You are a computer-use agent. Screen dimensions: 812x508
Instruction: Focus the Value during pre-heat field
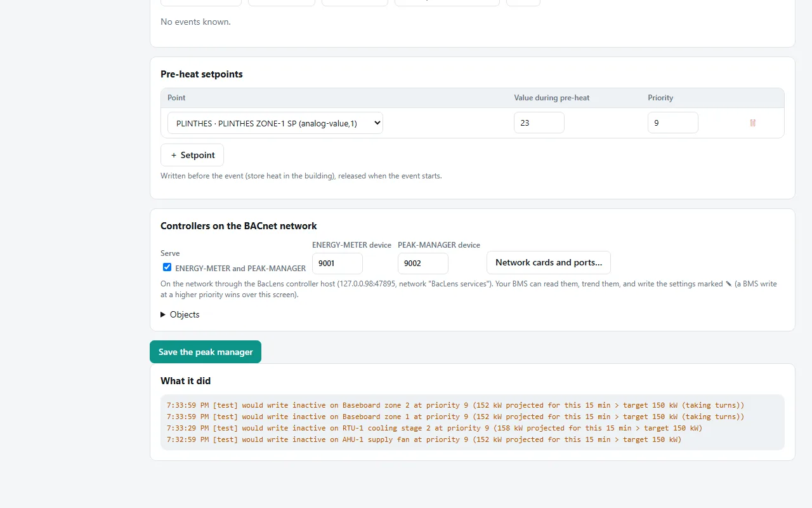click(x=539, y=123)
